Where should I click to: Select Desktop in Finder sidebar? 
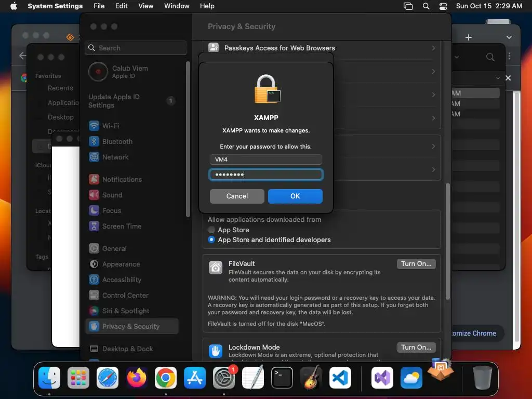pyautogui.click(x=60, y=117)
